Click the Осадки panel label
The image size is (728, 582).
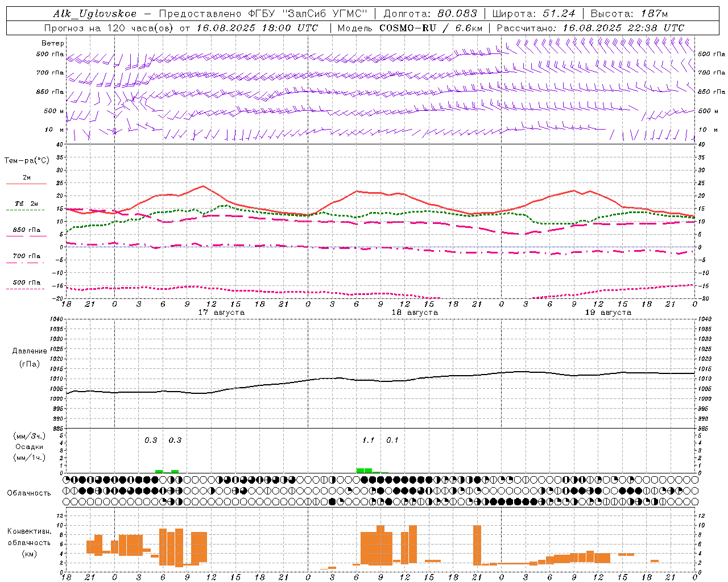(x=29, y=447)
